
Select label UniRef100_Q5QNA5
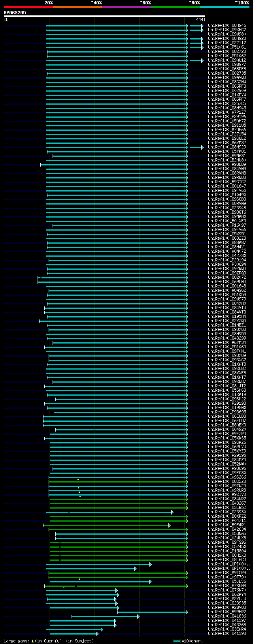coord(227,534)
